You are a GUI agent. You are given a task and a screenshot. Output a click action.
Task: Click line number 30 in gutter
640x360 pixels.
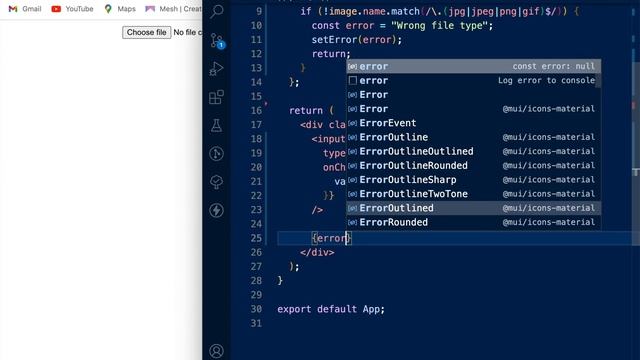(256, 309)
